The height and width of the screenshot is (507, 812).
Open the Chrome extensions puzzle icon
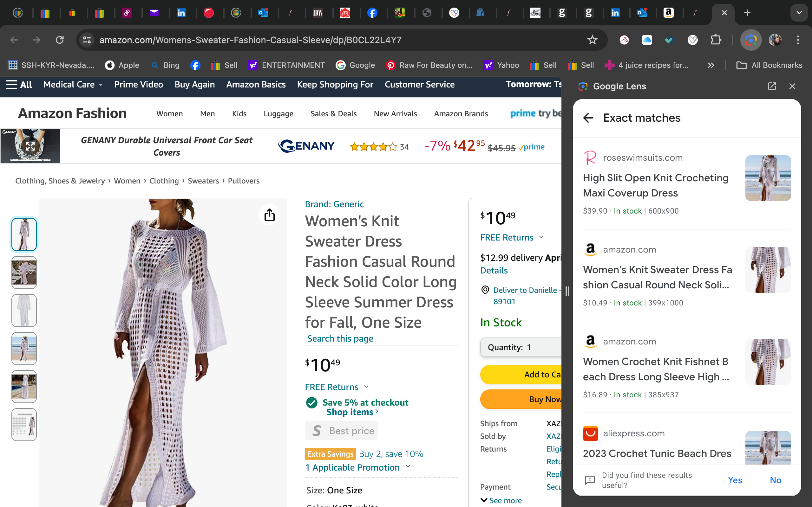716,40
